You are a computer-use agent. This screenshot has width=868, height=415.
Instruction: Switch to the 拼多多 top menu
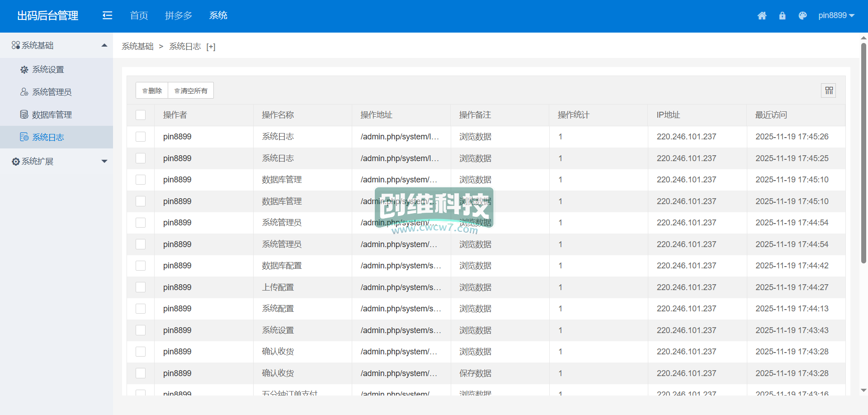[179, 16]
